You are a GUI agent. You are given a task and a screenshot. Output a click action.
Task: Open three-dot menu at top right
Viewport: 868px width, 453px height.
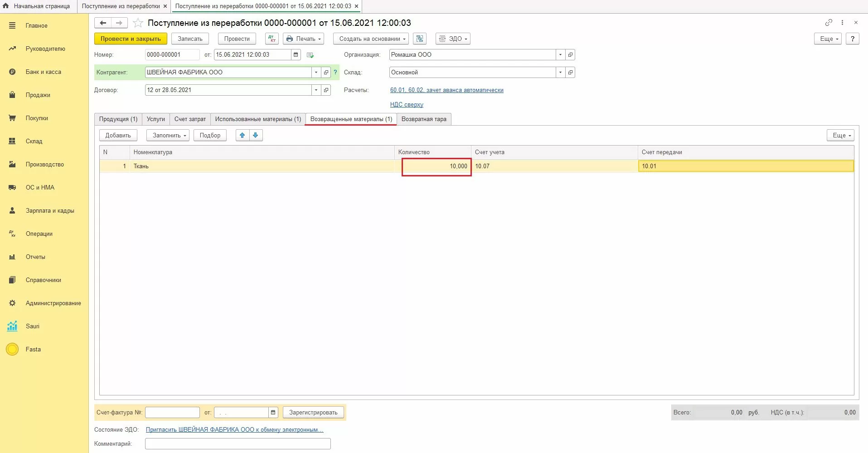click(842, 22)
